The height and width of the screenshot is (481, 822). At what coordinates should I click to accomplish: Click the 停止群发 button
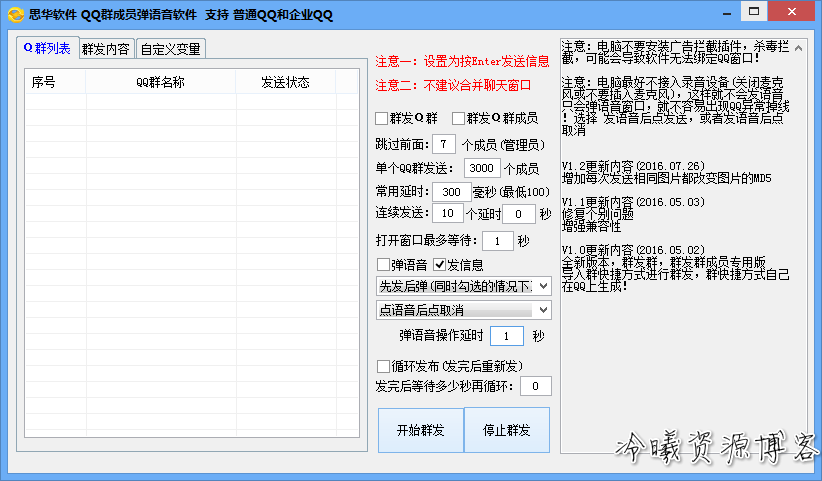(507, 430)
